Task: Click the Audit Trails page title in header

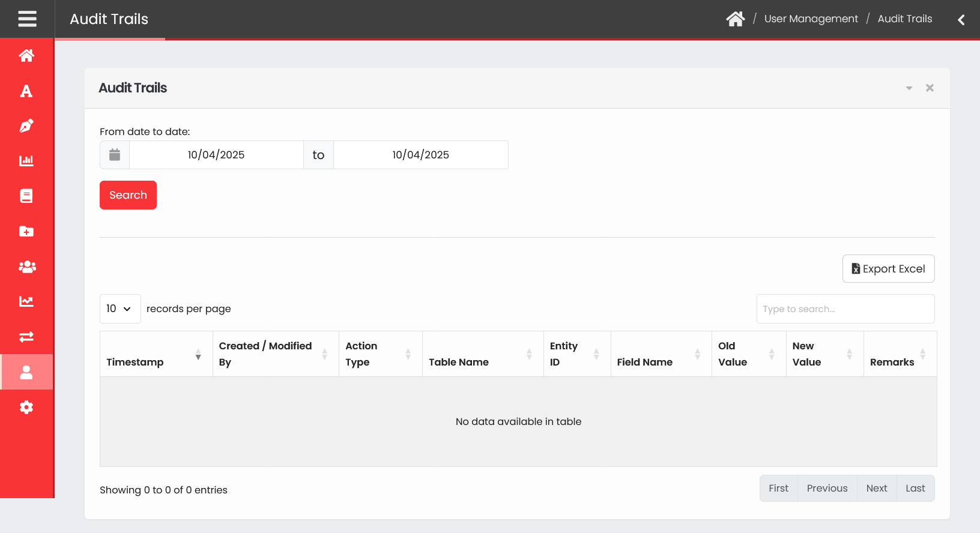Action: 109,19
